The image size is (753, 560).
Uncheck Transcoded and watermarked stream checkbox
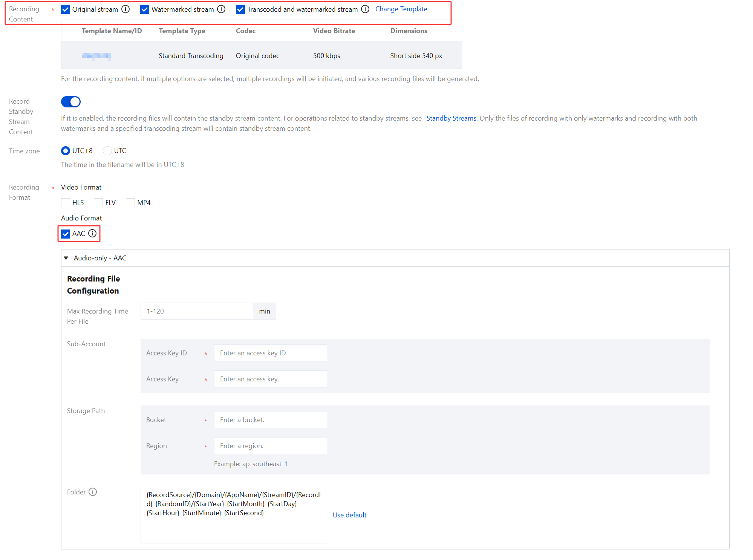(x=240, y=9)
